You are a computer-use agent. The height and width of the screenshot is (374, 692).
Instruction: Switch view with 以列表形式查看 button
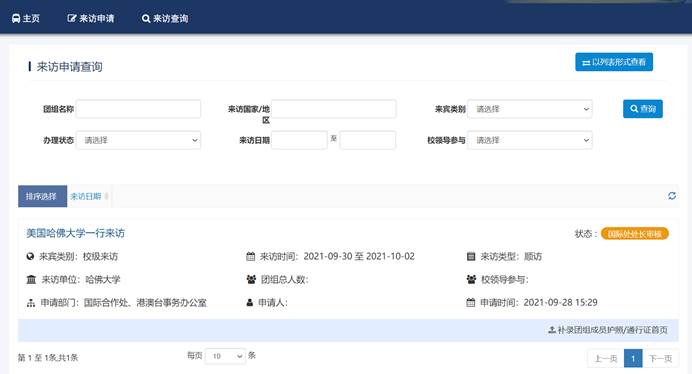click(614, 62)
